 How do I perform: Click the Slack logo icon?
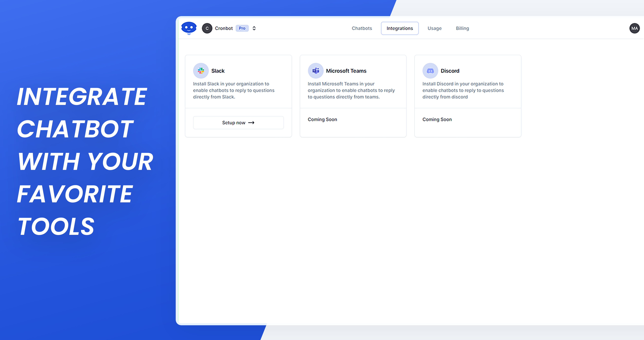pos(201,71)
